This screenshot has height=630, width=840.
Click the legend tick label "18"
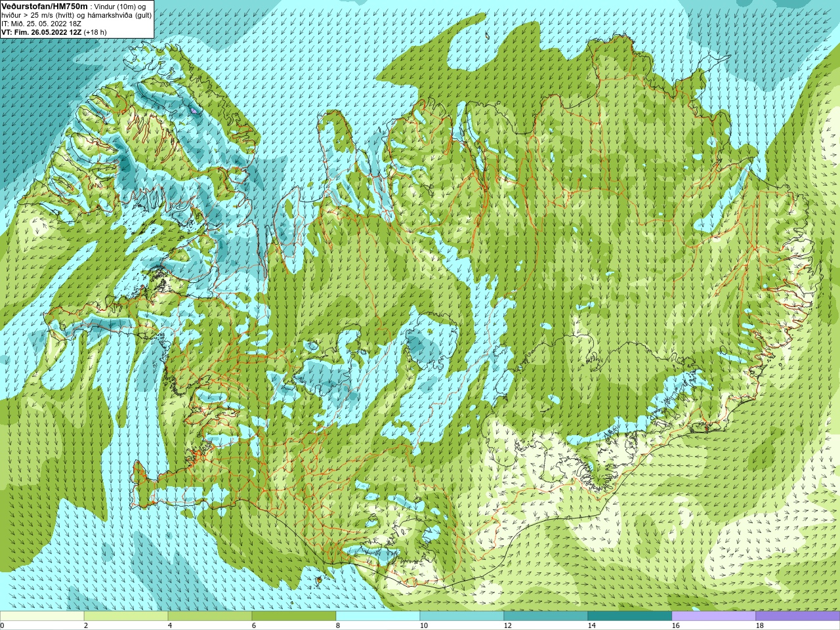759,625
